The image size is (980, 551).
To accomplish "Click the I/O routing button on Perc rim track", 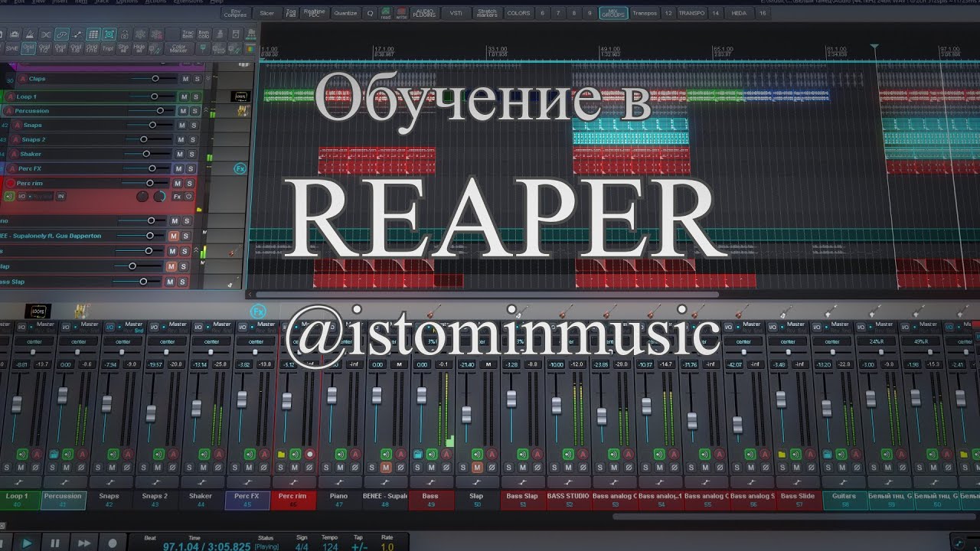I will pos(22,197).
